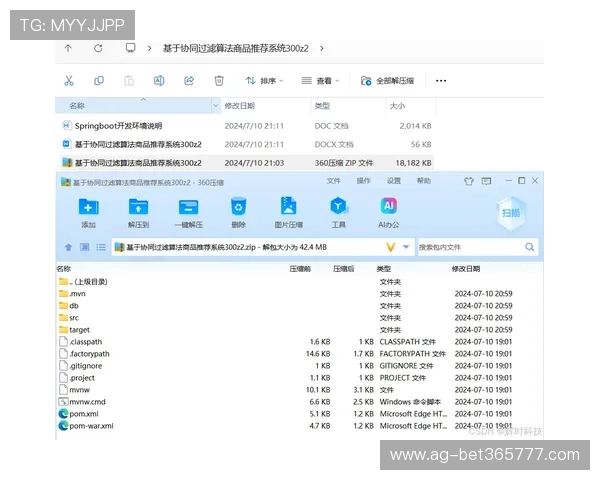Select the .gitignore file
Screen dimensions: 600x480
(x=81, y=366)
